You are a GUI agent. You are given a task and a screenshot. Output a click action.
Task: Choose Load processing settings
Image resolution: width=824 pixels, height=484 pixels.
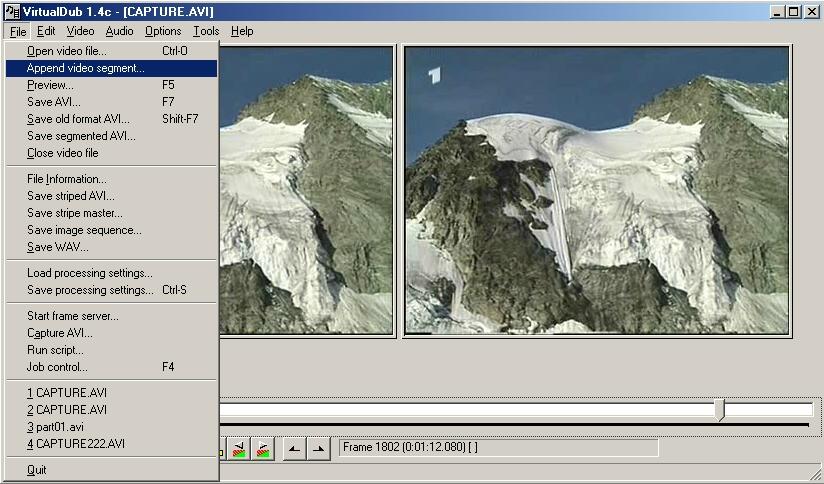point(90,273)
